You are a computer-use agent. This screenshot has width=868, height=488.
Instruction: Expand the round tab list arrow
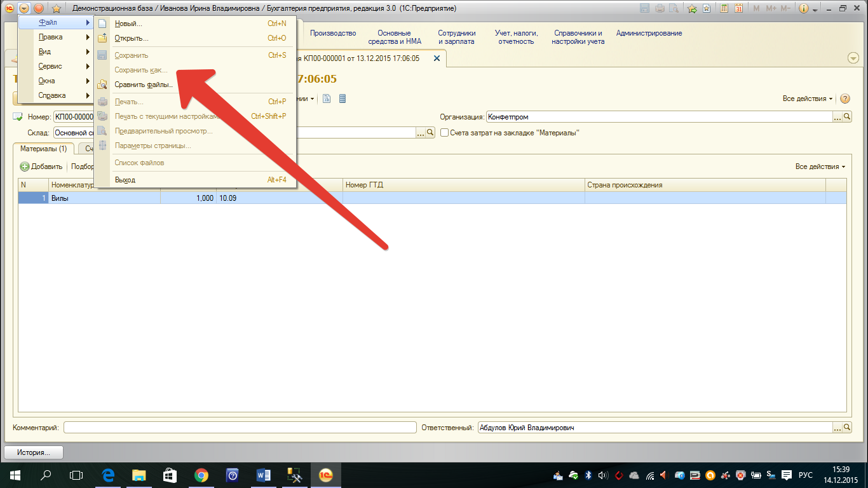853,58
